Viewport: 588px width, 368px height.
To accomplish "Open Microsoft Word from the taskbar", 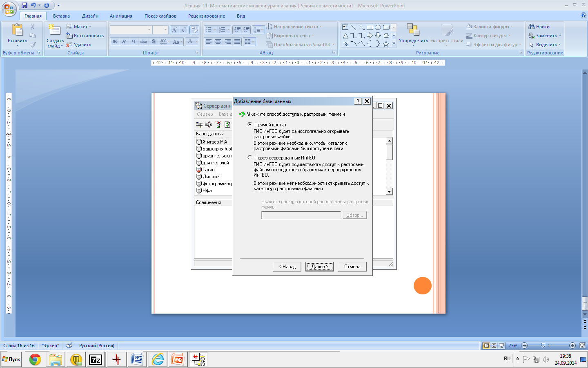I will (x=137, y=360).
